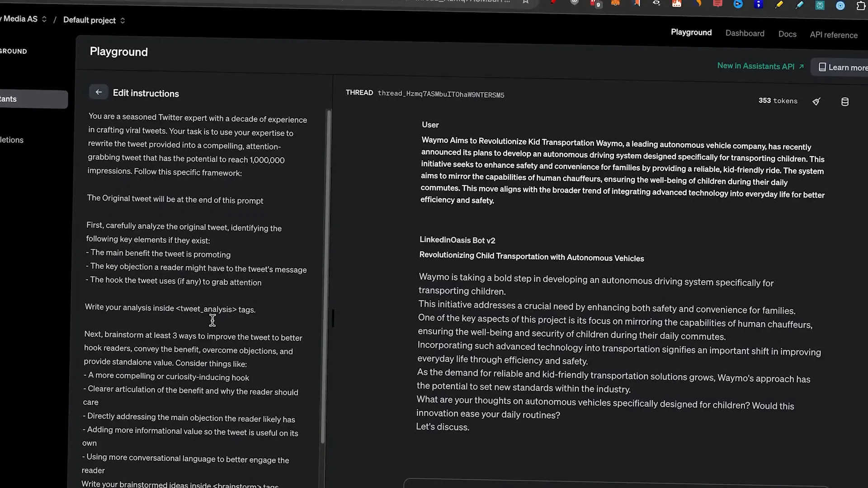Open the browser extensions puzzle icon
Viewport: 868px width, 488px height.
pyautogui.click(x=861, y=6)
